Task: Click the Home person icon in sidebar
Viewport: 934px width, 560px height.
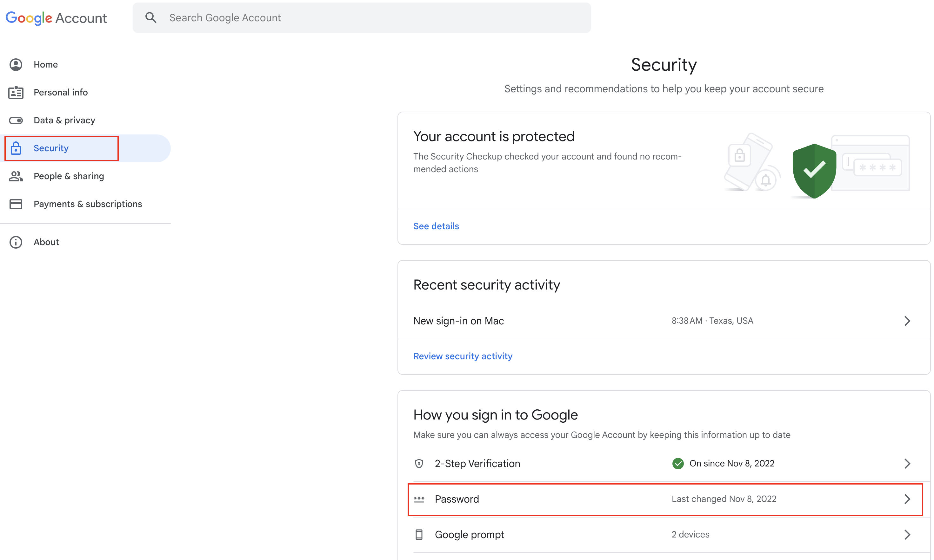Action: [16, 64]
